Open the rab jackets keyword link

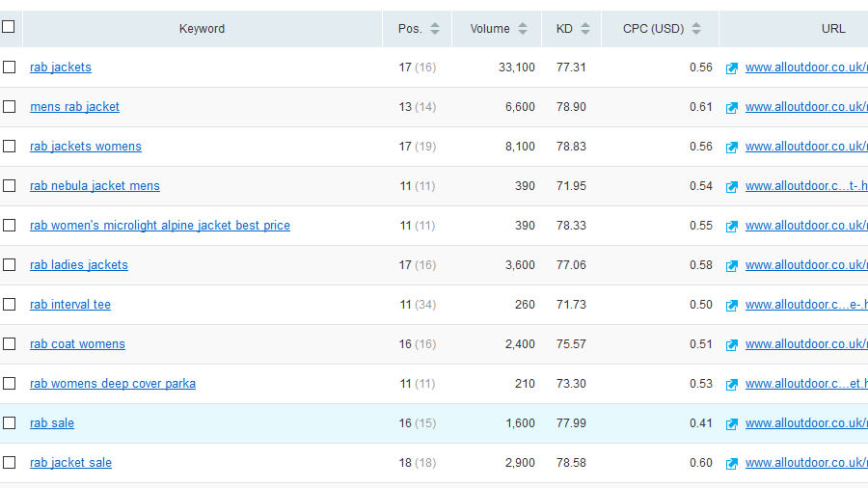(61, 67)
